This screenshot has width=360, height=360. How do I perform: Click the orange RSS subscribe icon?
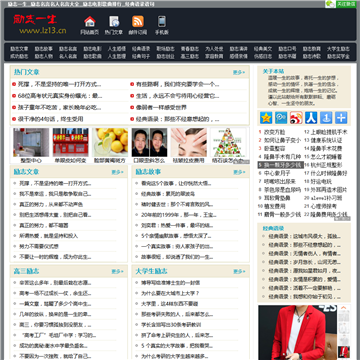point(138,22)
